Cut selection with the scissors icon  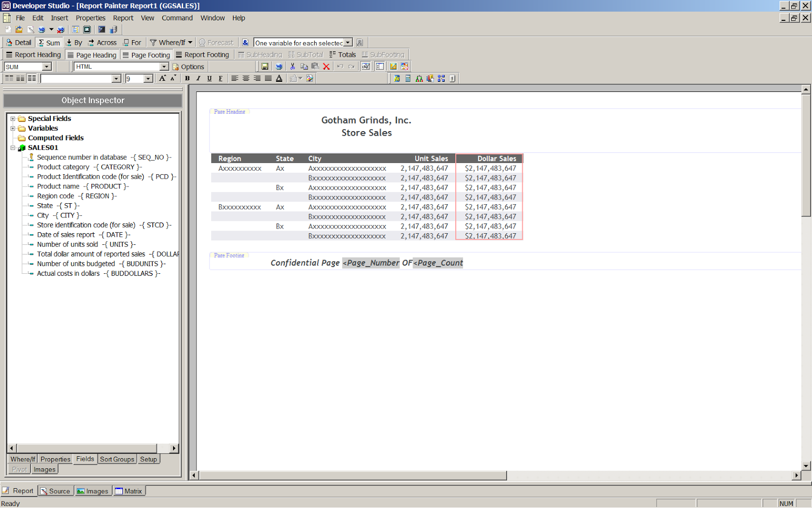pos(292,67)
